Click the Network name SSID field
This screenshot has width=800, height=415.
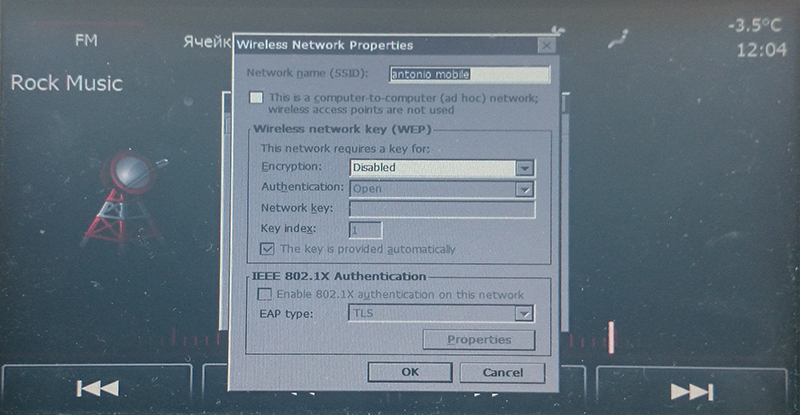469,75
